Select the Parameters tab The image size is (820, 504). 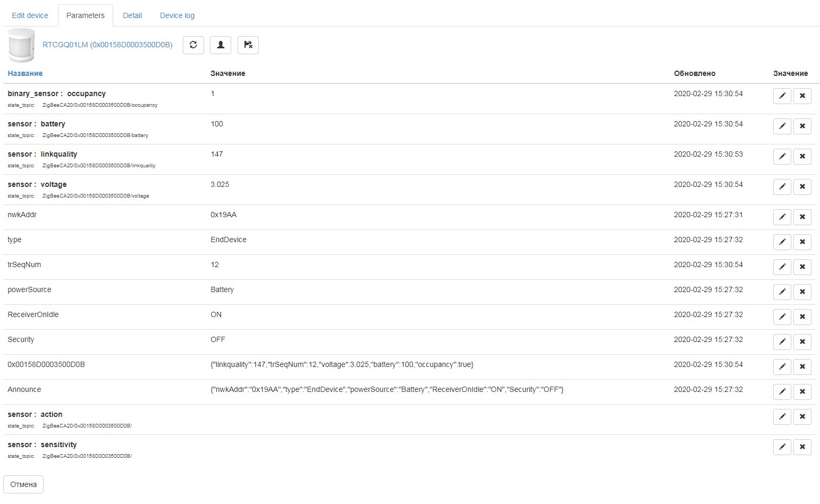click(x=85, y=15)
